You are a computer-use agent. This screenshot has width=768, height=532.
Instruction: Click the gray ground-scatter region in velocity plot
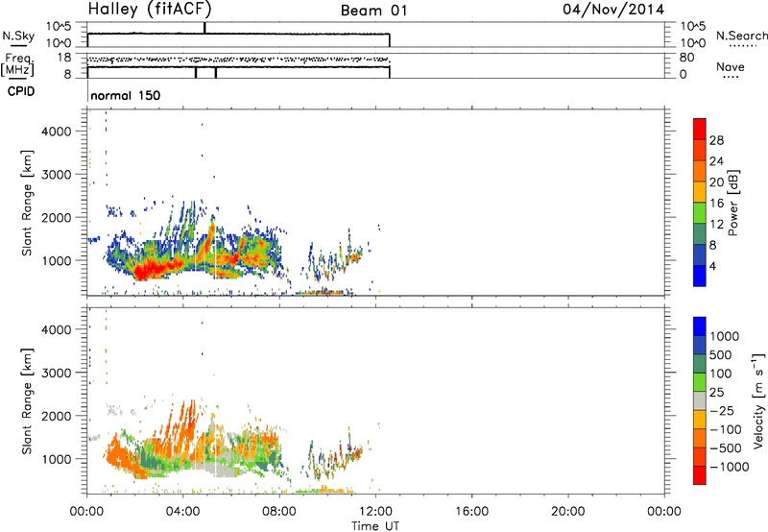click(x=221, y=469)
